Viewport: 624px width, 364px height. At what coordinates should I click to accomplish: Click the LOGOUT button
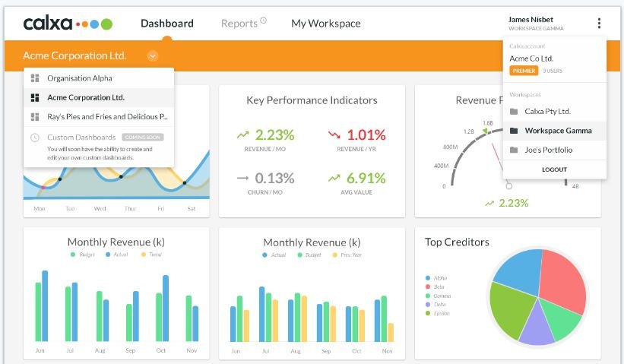tap(554, 169)
